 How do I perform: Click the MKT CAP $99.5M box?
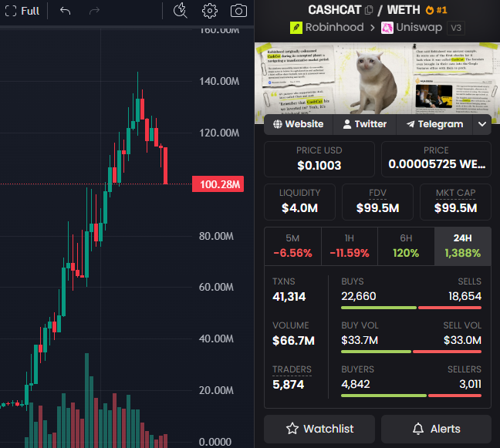pos(455,202)
